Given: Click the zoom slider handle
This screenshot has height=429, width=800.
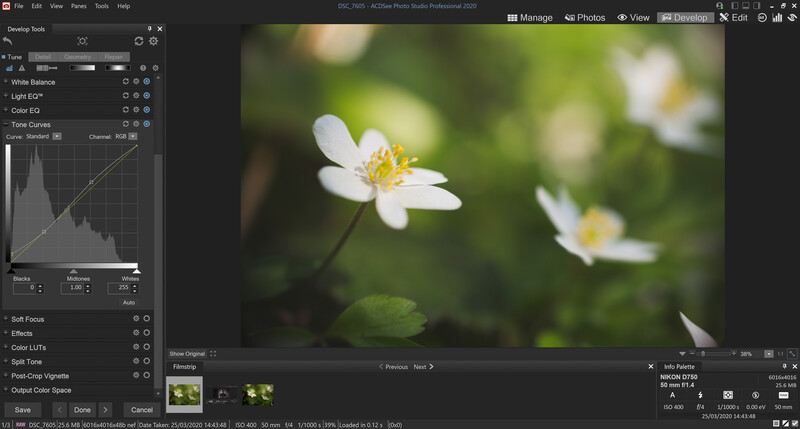Looking at the screenshot, I should click(703, 354).
